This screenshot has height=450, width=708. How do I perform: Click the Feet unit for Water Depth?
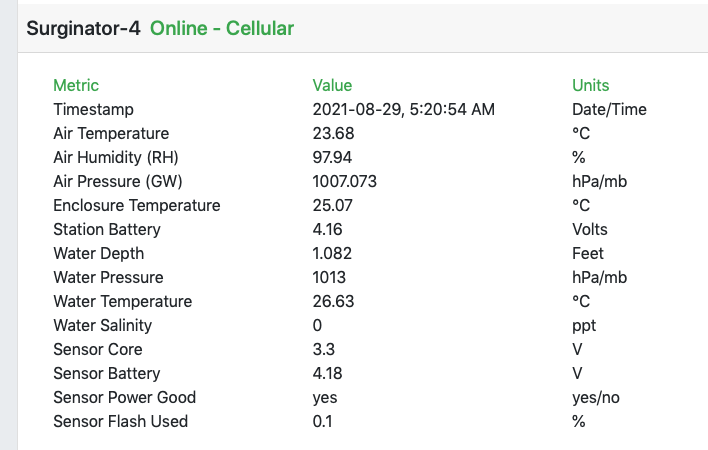(588, 253)
